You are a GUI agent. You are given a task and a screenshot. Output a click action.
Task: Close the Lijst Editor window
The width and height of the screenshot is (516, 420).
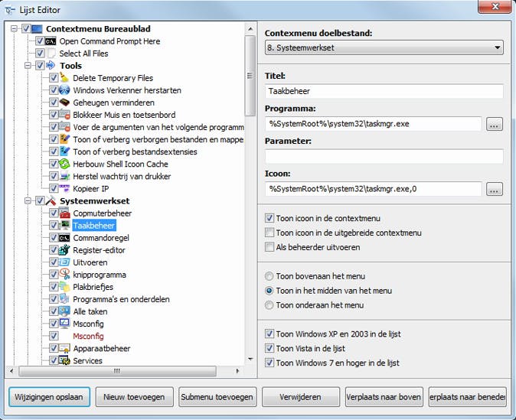pos(495,7)
